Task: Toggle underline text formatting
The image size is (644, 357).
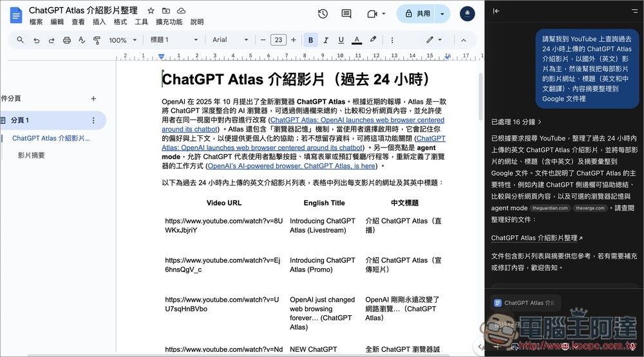Action: (x=341, y=40)
